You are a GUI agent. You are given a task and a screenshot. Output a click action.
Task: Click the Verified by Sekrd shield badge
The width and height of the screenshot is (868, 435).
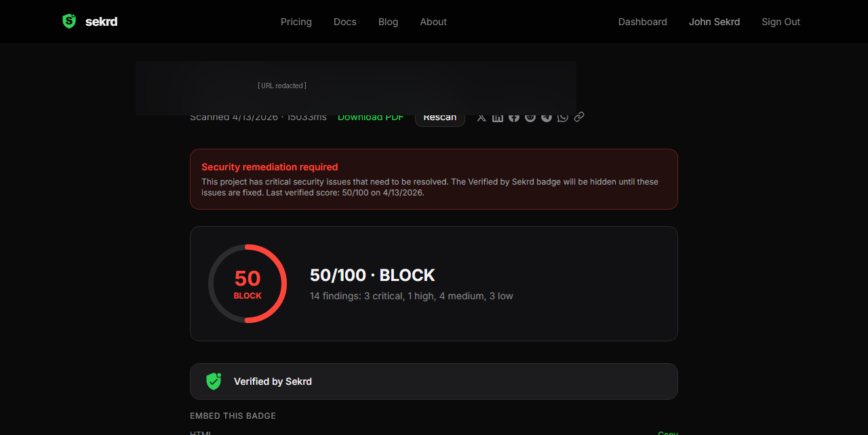click(214, 381)
